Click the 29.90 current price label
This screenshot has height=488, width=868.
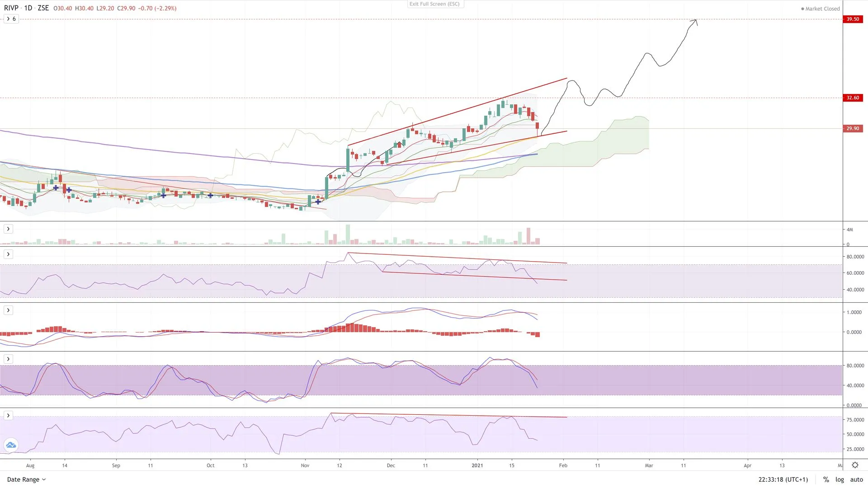click(853, 128)
